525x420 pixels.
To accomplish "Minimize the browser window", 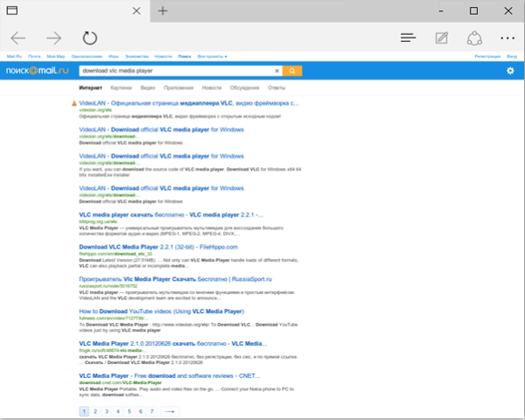I will pyautogui.click(x=441, y=11).
